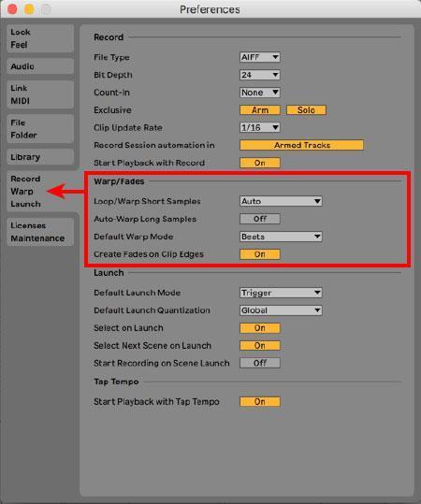Viewport: 421px width, 504px height.
Task: Turn off Create Fades on Clip Edges
Action: click(260, 254)
